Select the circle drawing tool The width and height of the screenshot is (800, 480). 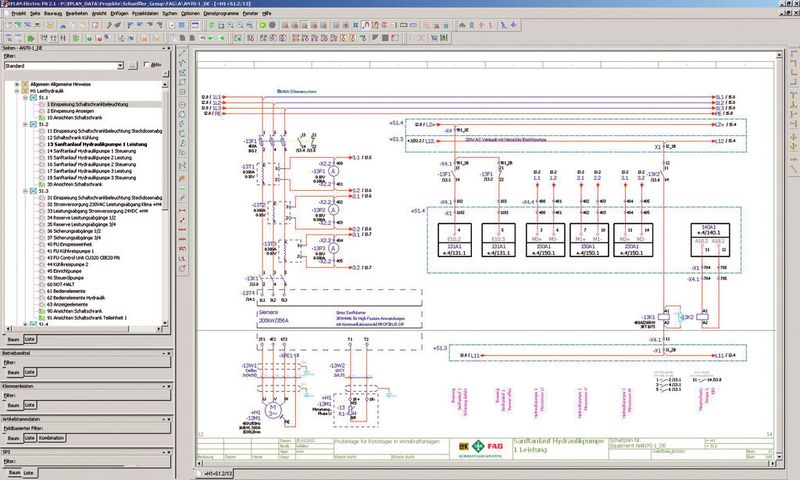point(182,104)
